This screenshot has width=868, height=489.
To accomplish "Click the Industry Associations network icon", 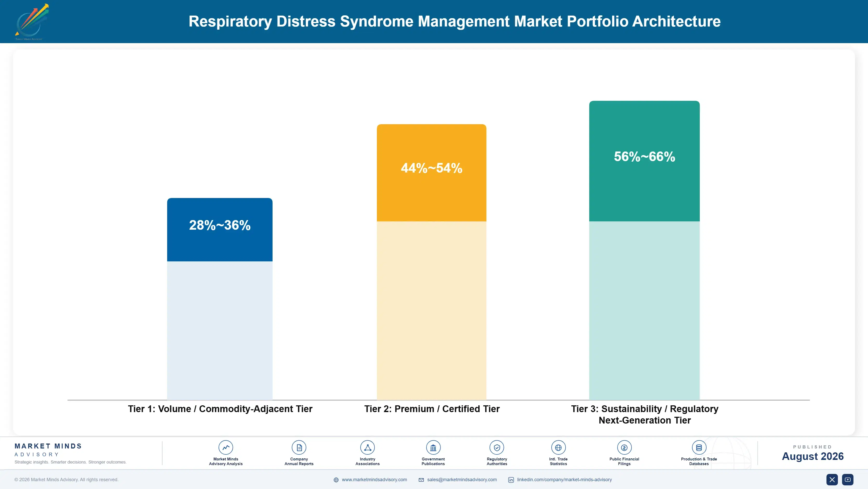I will coord(367,447).
